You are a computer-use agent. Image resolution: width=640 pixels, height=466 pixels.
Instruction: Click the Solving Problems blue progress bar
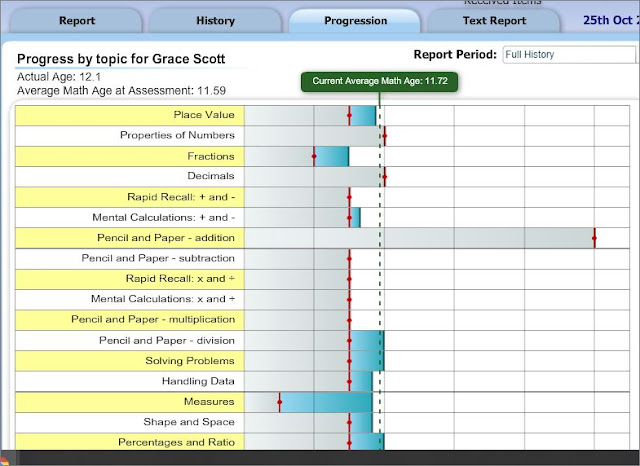(x=367, y=361)
